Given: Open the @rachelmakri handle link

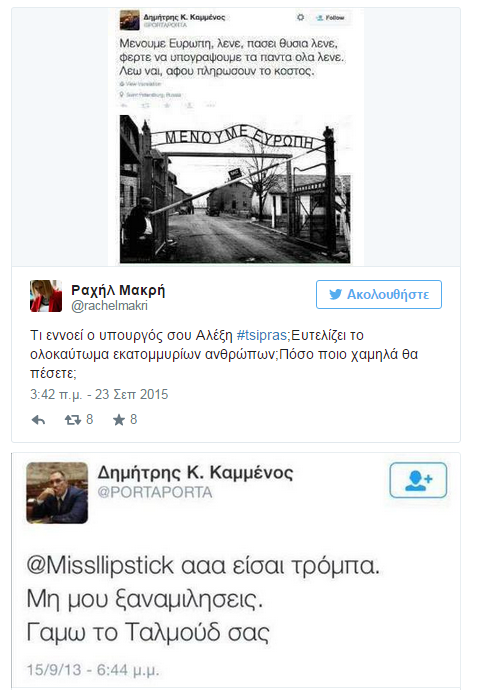Looking at the screenshot, I should 110,306.
